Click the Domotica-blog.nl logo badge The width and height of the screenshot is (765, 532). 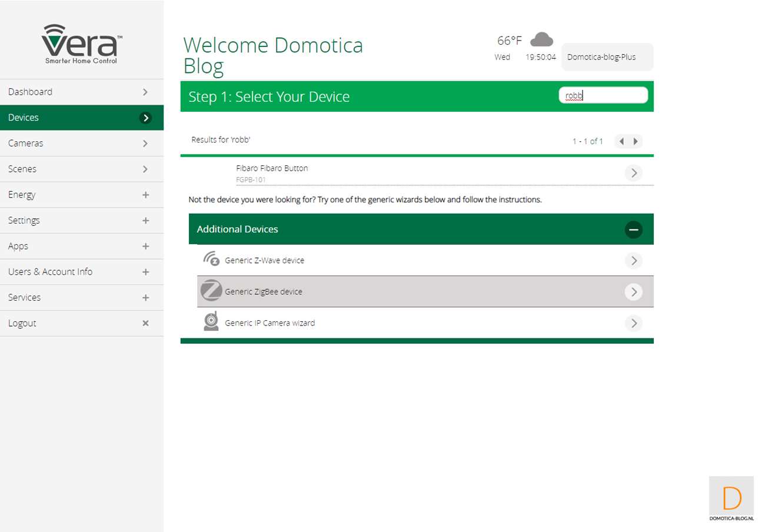pos(731,499)
